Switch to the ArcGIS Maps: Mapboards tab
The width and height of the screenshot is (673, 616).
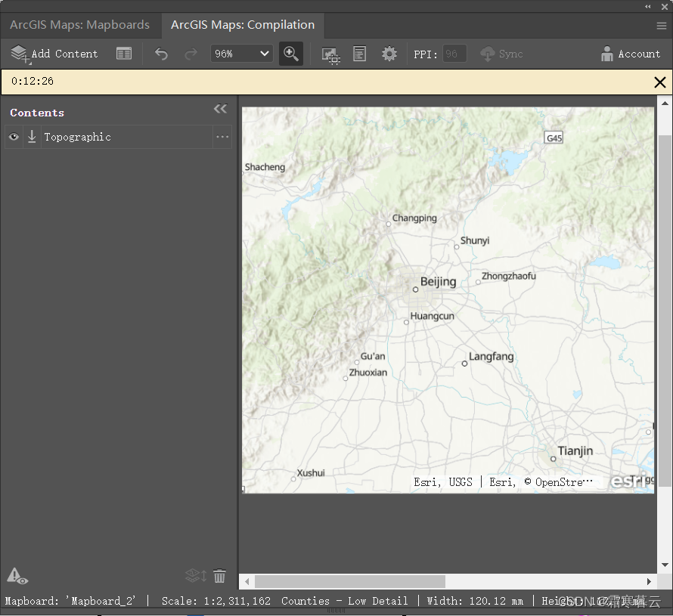tap(79, 25)
